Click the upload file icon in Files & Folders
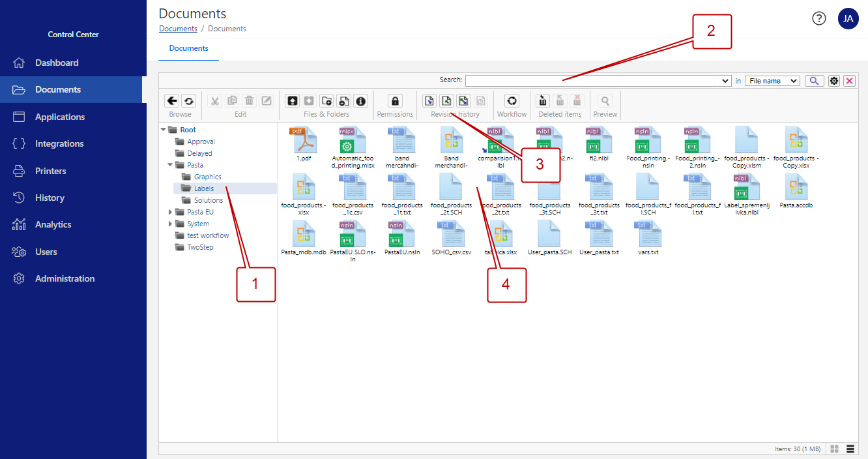Viewport: 868px width, 459px height. (293, 100)
